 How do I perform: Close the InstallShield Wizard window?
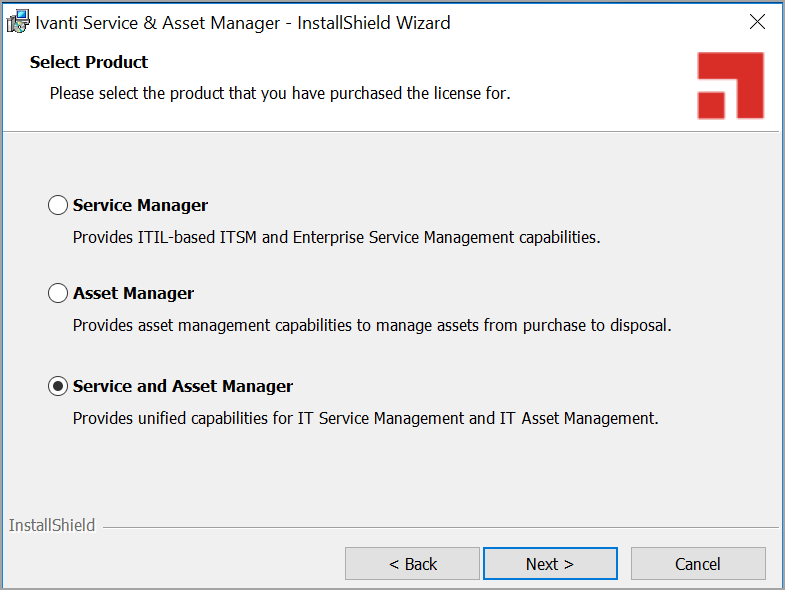pyautogui.click(x=758, y=22)
